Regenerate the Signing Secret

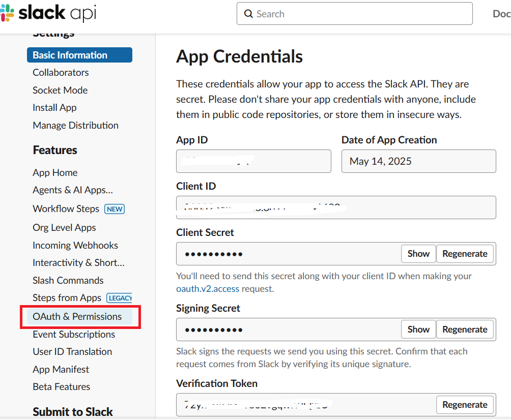[x=465, y=329]
